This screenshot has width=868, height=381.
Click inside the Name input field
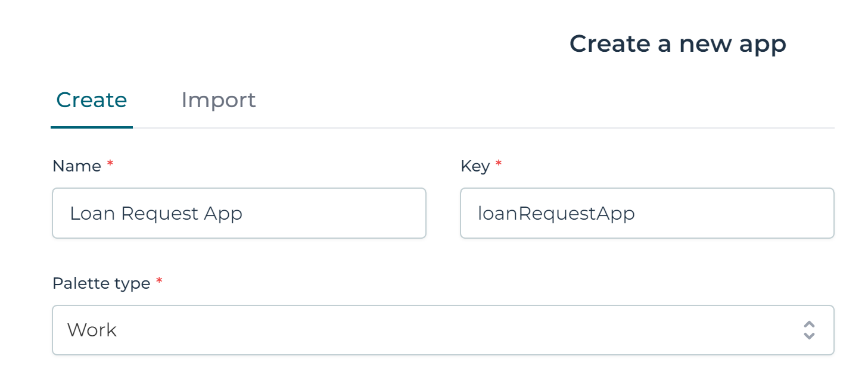[238, 213]
